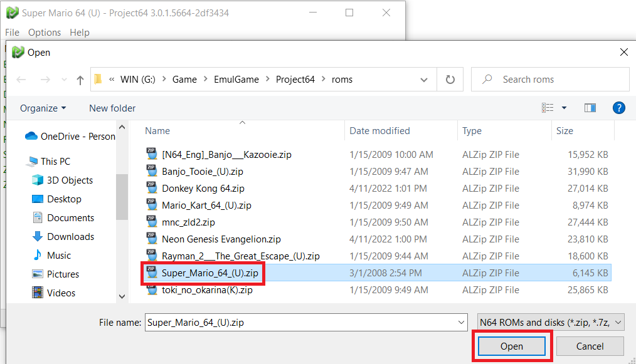This screenshot has height=364, width=636.
Task: Sort files by Date modified column
Action: coord(379,131)
